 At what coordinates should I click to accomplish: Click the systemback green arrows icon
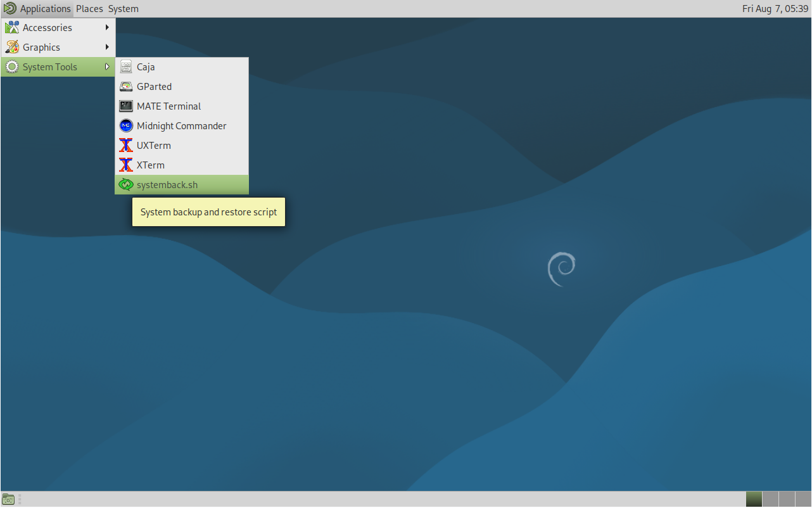click(126, 185)
